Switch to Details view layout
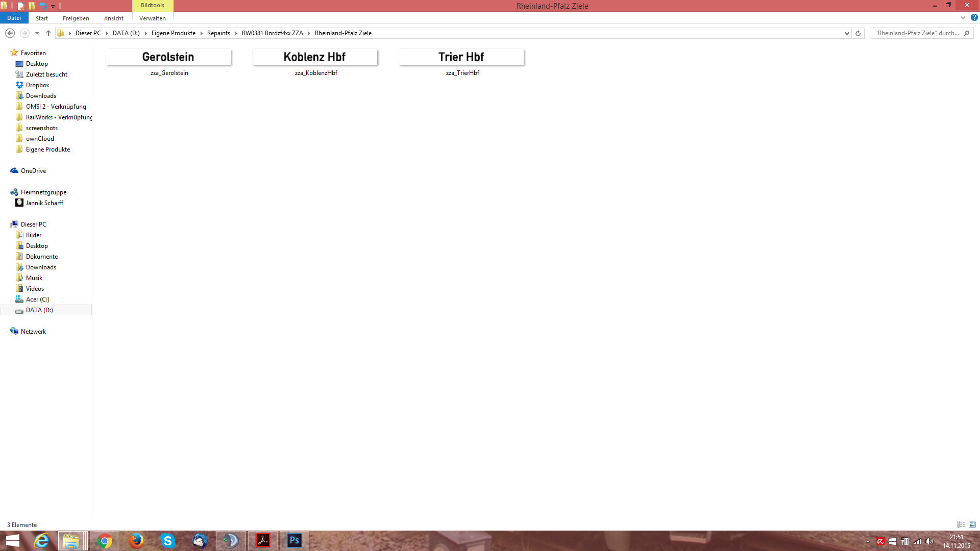This screenshot has height=551, width=980. [x=961, y=524]
